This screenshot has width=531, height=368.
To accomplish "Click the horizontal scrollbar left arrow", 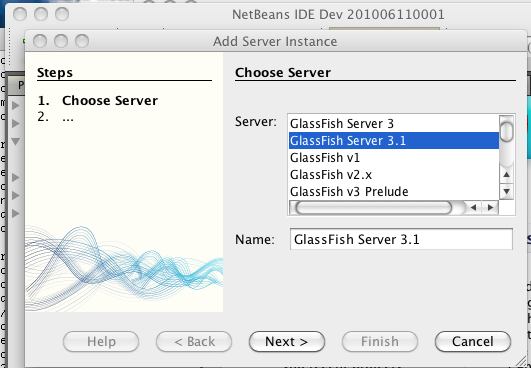I will point(473,208).
